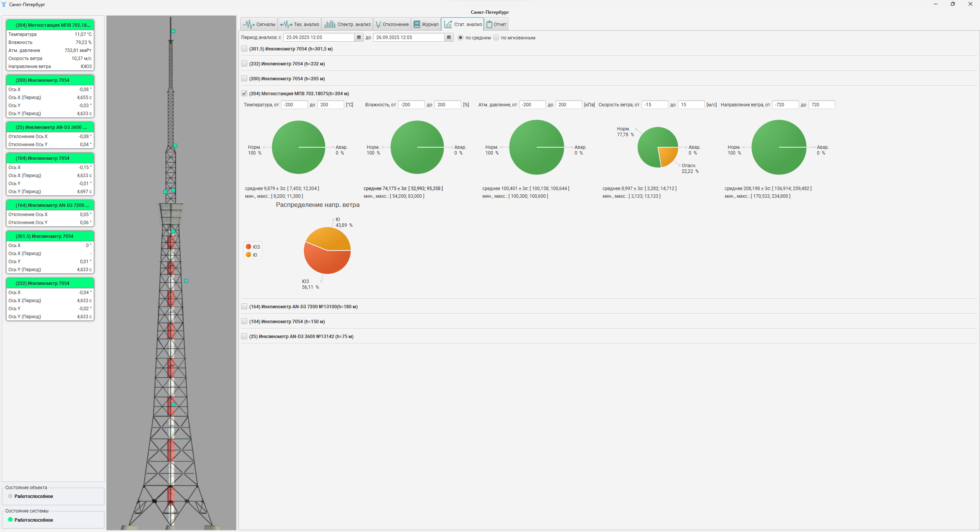Enable the (301.5) Инклинометр 7054 checkbox

tap(244, 49)
